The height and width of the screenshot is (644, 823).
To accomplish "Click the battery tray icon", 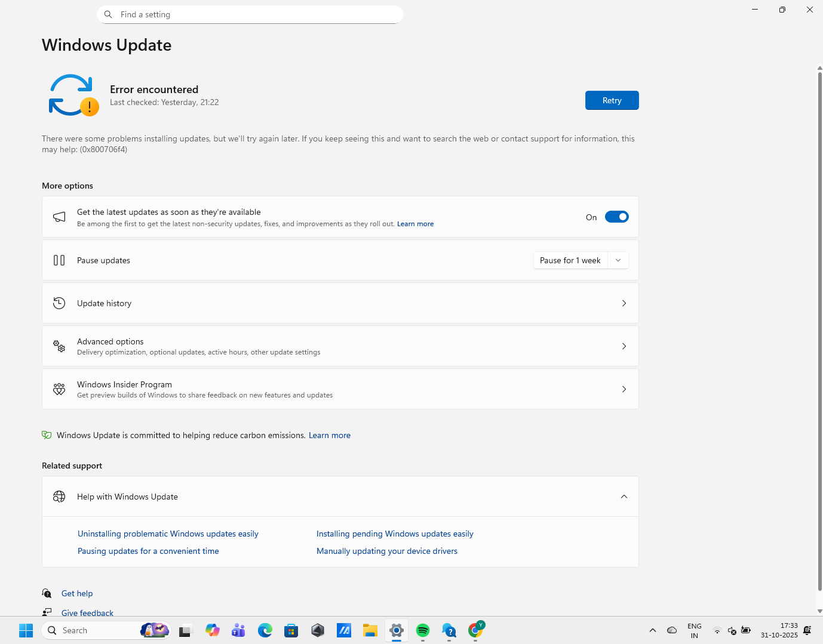I will tap(746, 630).
